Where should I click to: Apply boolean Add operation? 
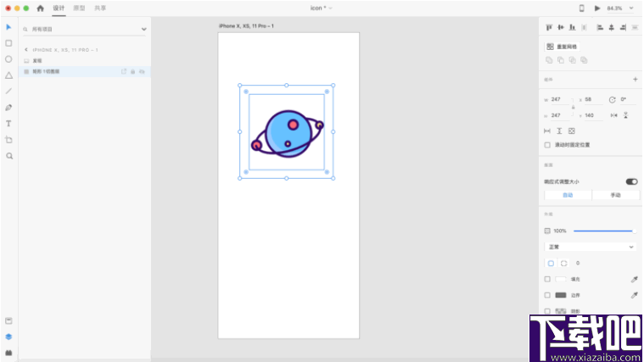pyautogui.click(x=549, y=60)
